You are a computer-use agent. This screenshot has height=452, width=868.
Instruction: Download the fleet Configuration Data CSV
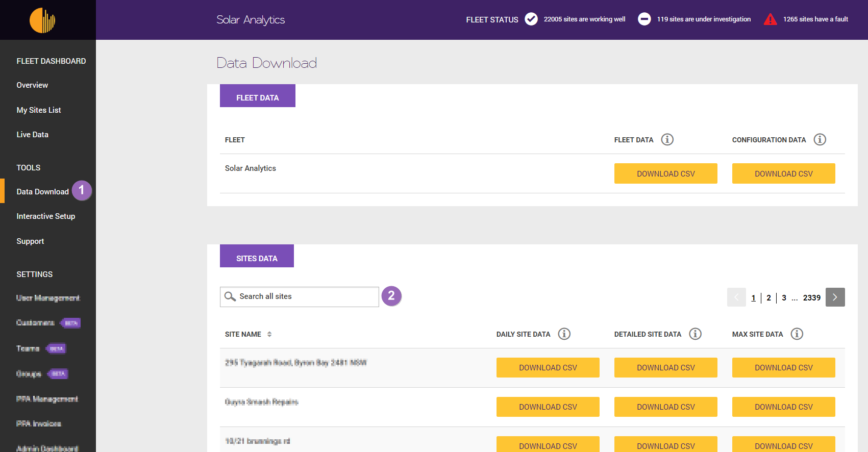[x=783, y=173]
